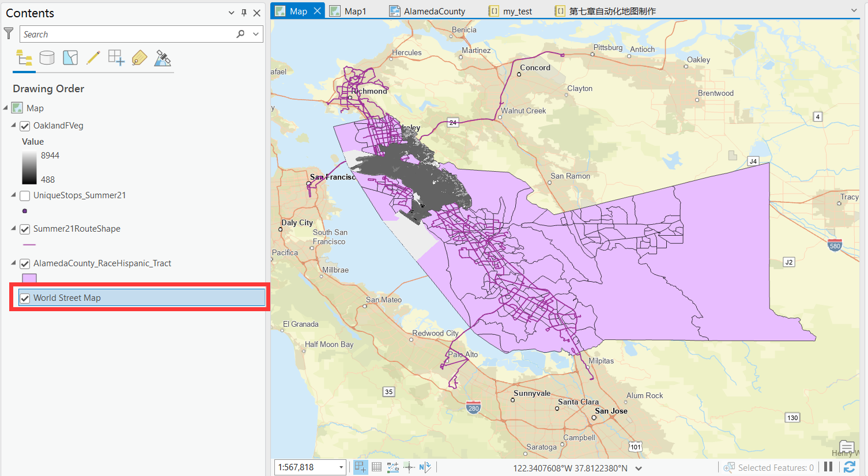Click the ground to grid correction icon

tap(425, 467)
